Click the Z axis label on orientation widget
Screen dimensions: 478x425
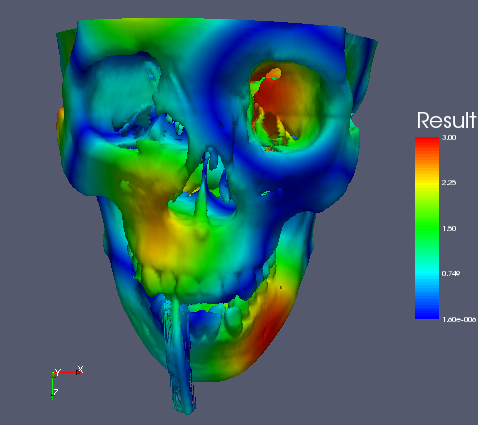(x=56, y=392)
